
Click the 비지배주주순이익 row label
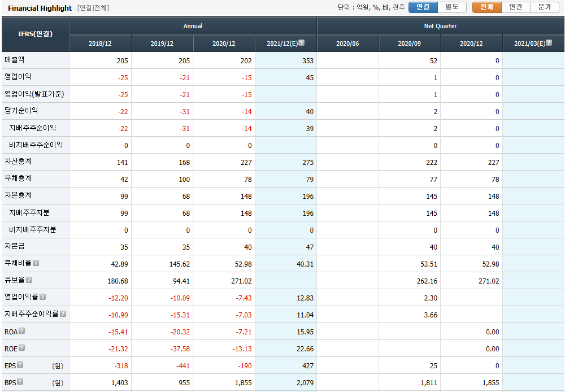coord(36,145)
